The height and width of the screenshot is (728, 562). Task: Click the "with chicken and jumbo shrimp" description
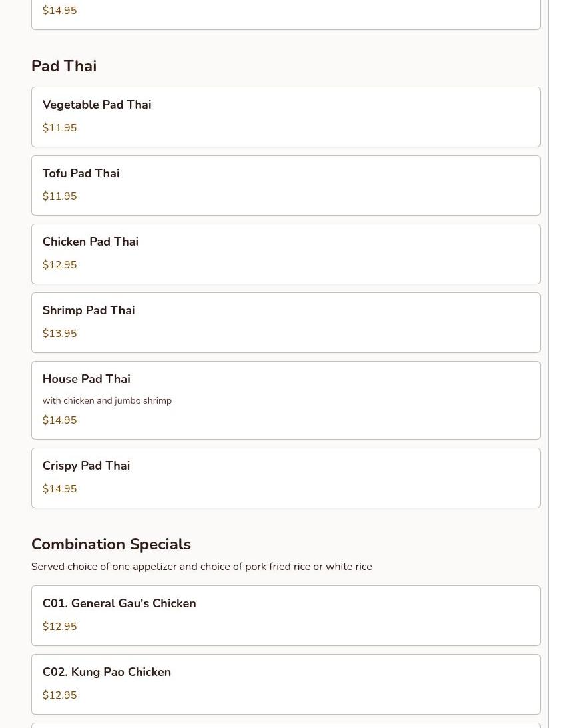pos(107,400)
